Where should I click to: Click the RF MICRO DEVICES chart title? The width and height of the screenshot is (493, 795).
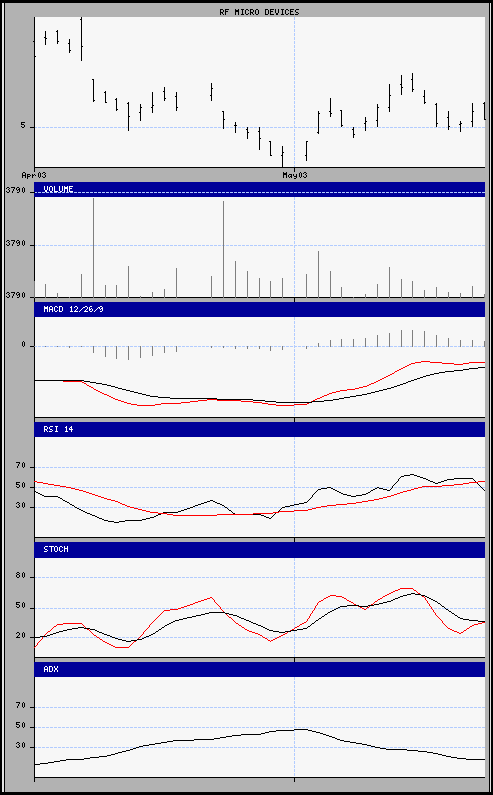coord(259,12)
